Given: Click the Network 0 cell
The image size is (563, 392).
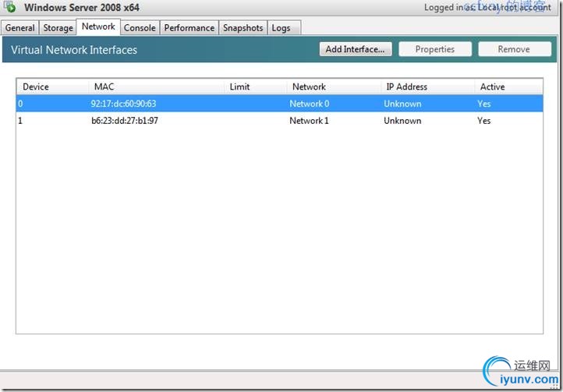Looking at the screenshot, I should pos(309,104).
